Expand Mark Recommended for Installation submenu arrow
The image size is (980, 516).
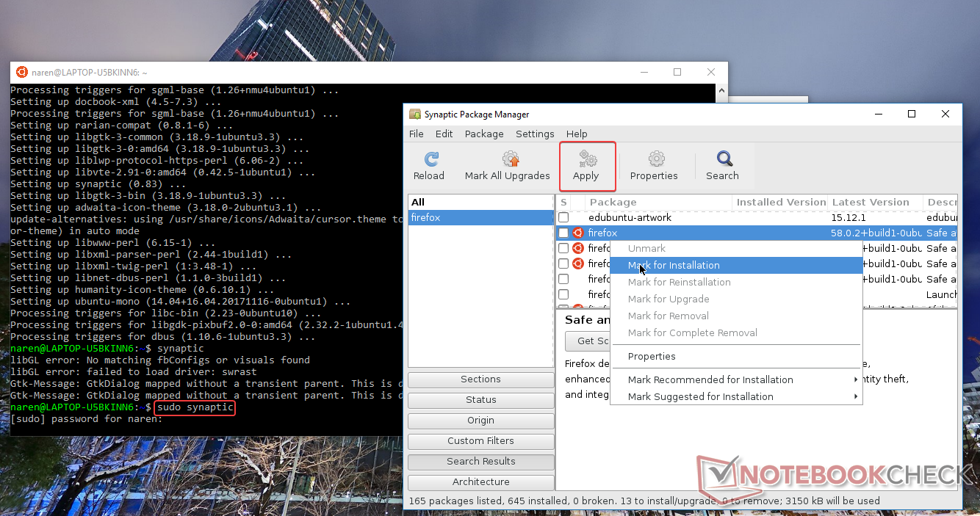point(856,379)
